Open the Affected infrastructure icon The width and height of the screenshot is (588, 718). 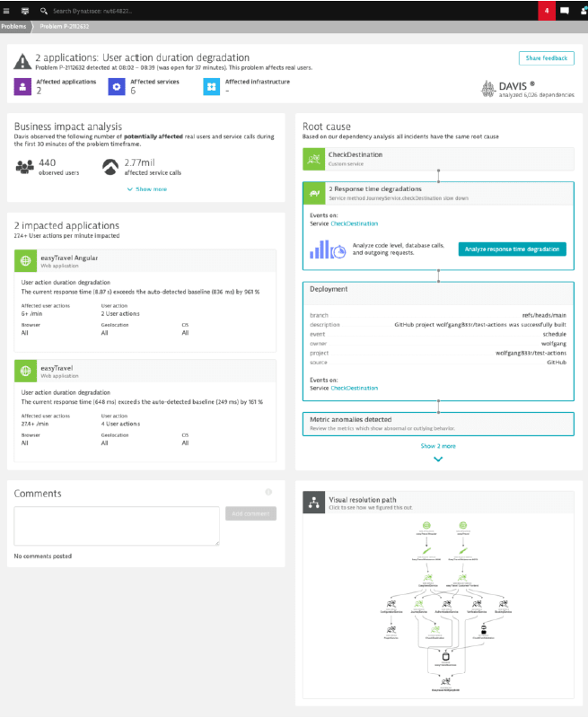pyautogui.click(x=211, y=86)
